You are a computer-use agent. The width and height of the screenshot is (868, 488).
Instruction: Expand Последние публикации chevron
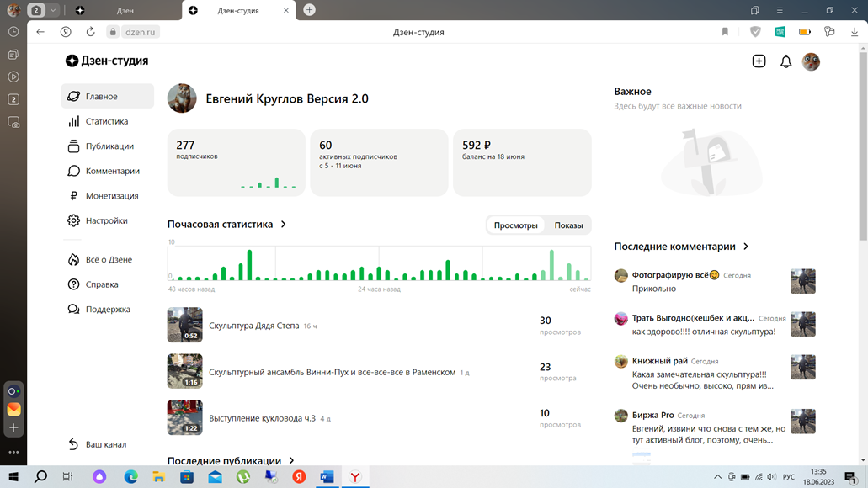[x=291, y=460]
